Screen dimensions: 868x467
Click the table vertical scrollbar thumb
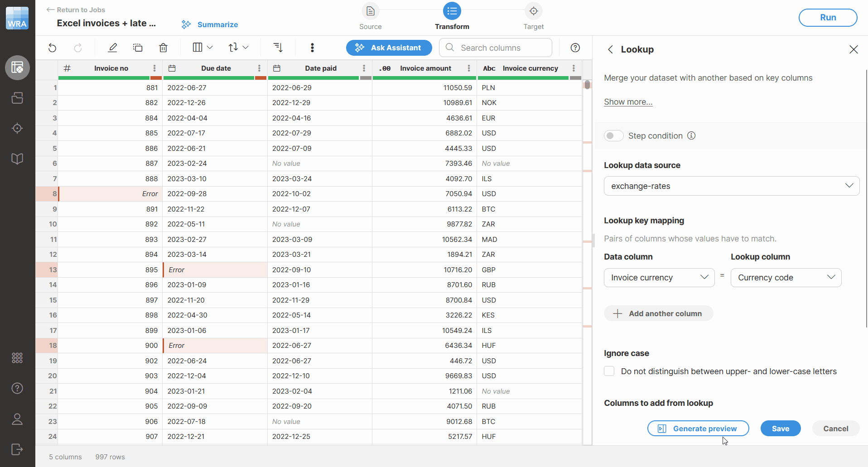[587, 85]
